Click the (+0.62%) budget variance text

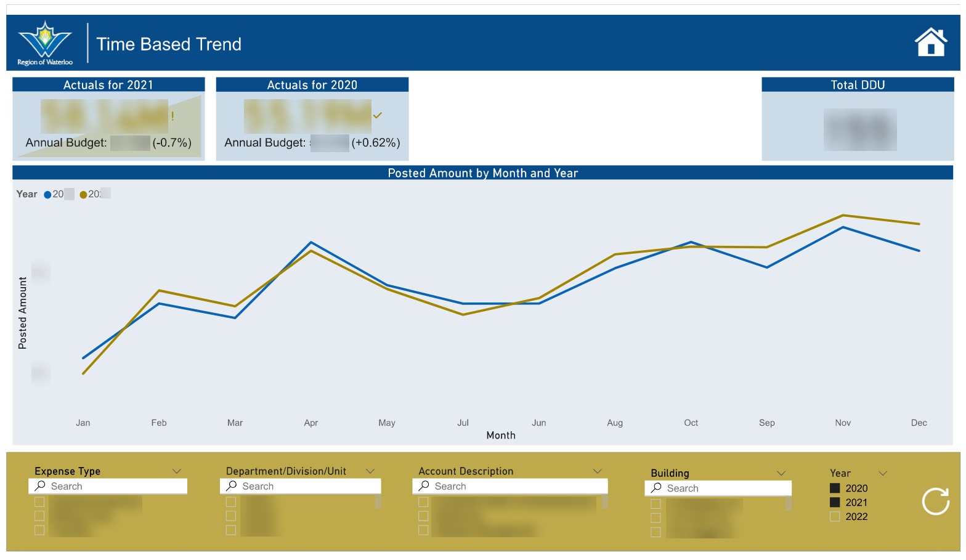click(376, 143)
